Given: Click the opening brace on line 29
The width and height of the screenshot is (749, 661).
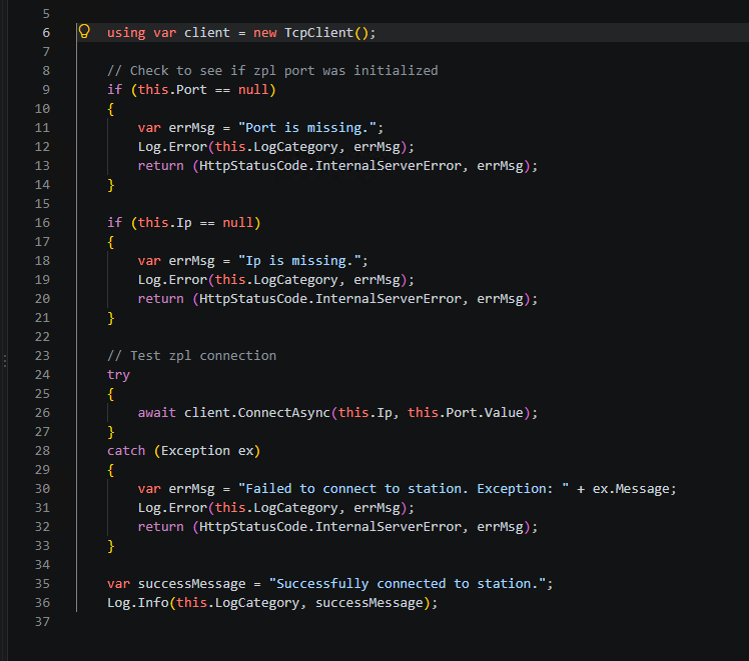Looking at the screenshot, I should [x=111, y=470].
